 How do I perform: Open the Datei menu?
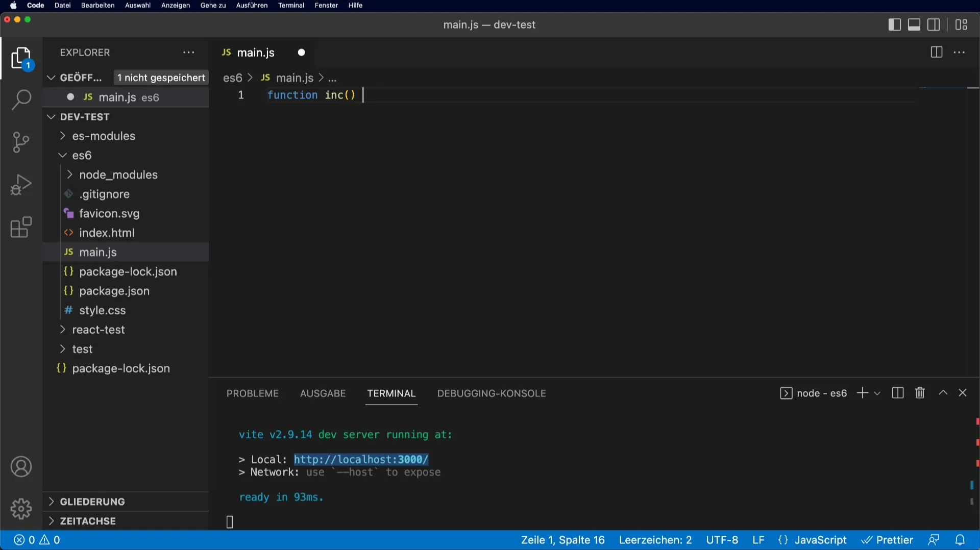pos(62,6)
